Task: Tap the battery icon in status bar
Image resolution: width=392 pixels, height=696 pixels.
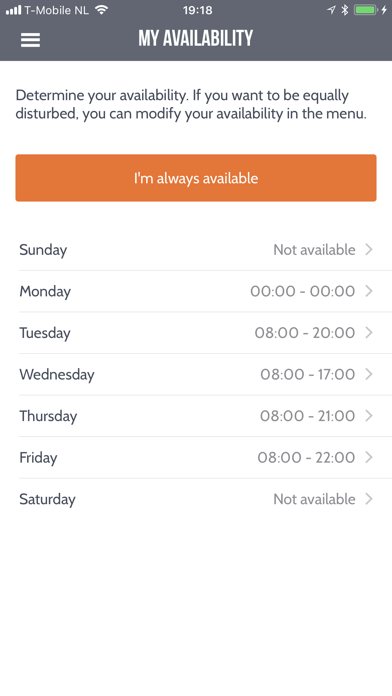Action: (365, 10)
